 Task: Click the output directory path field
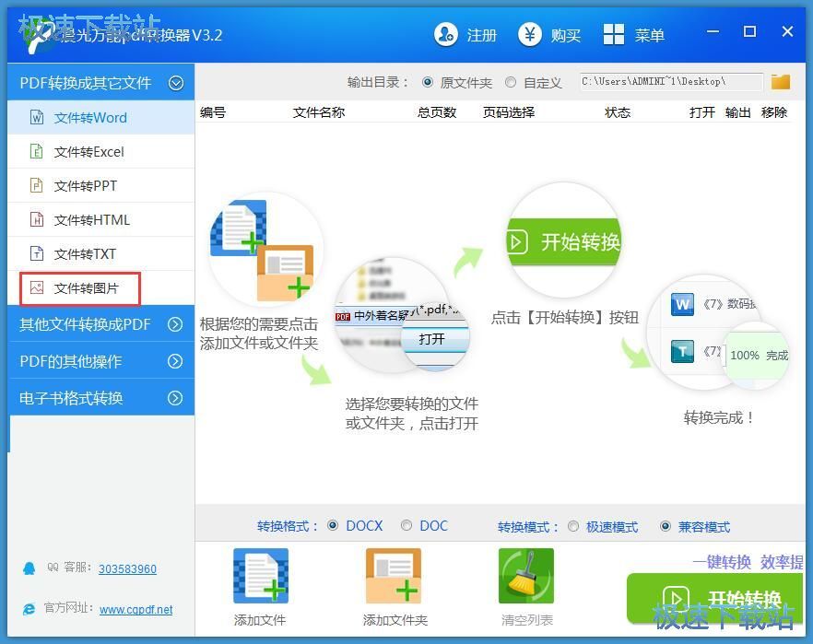669,81
